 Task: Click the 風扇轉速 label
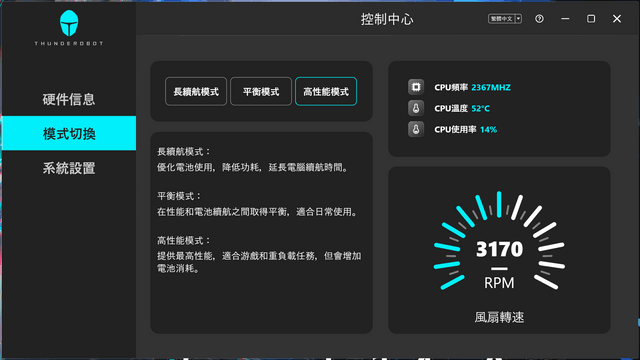(499, 317)
